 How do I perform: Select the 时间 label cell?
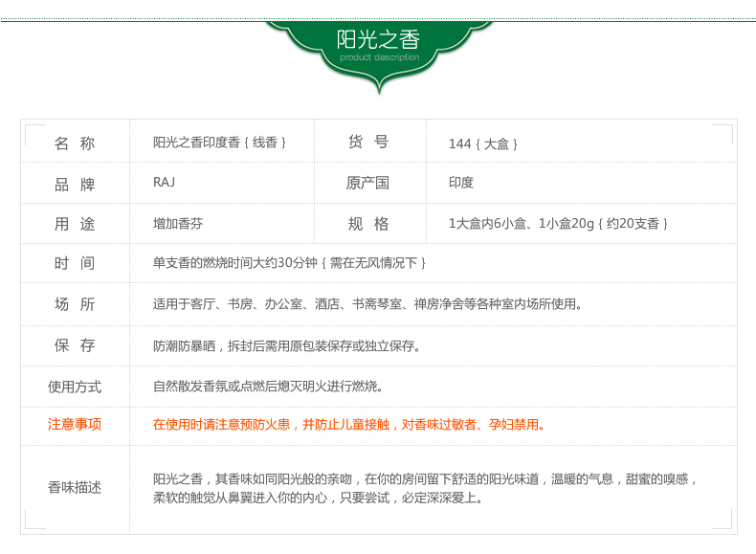pos(75,263)
